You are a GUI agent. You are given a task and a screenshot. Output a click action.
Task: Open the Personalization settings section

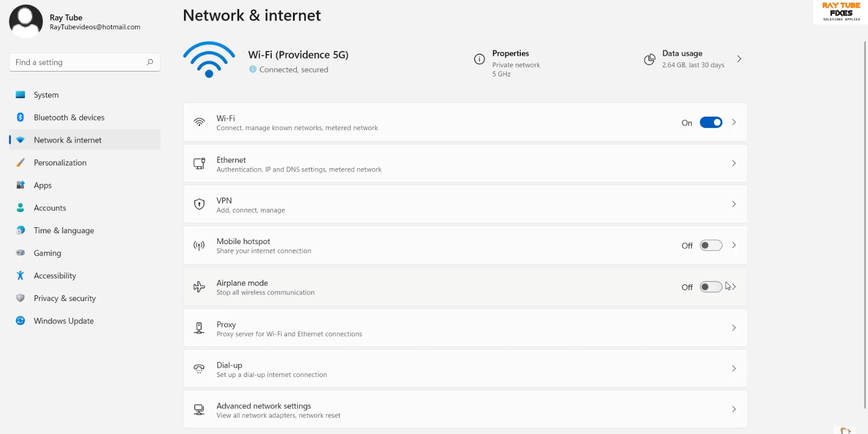[x=60, y=163]
